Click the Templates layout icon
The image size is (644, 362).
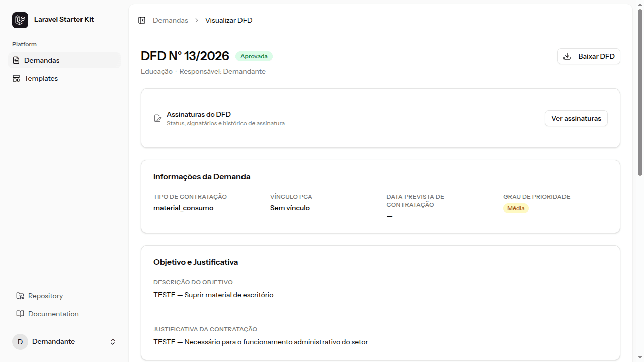pos(16,78)
